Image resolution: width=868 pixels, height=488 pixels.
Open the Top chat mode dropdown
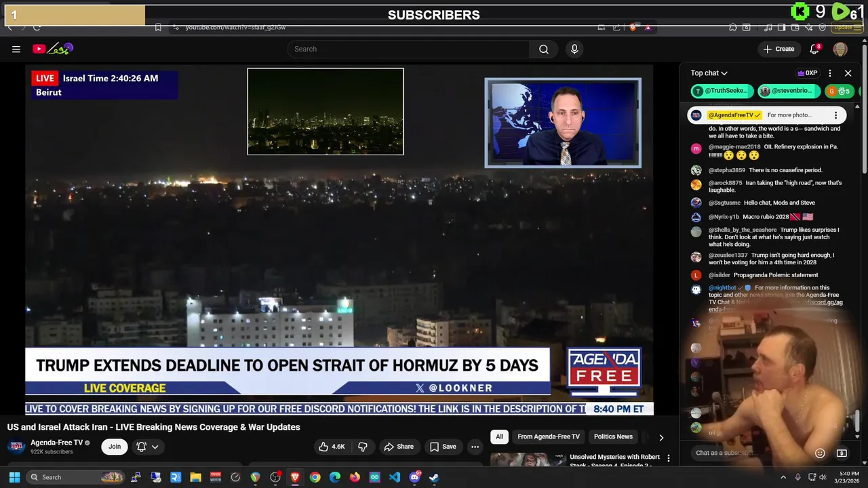click(x=709, y=73)
